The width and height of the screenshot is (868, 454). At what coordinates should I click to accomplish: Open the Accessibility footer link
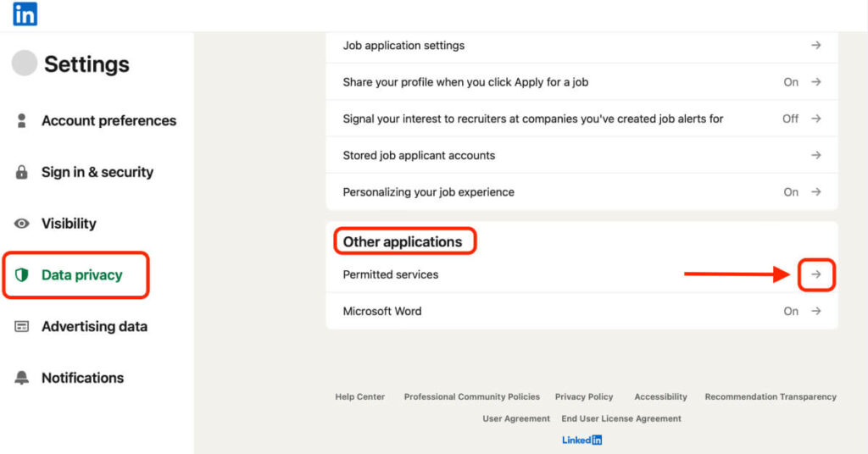(x=660, y=396)
